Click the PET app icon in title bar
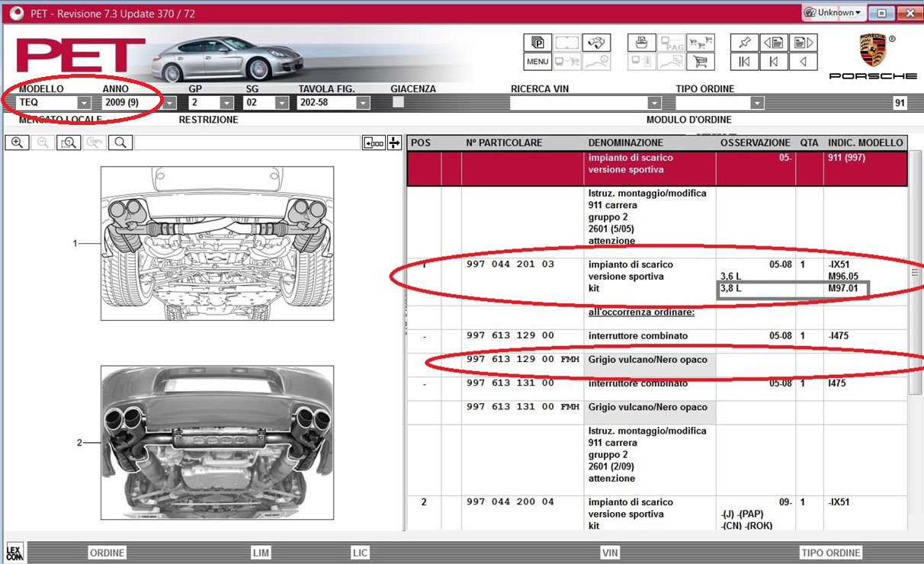Image resolution: width=924 pixels, height=564 pixels. tap(15, 13)
